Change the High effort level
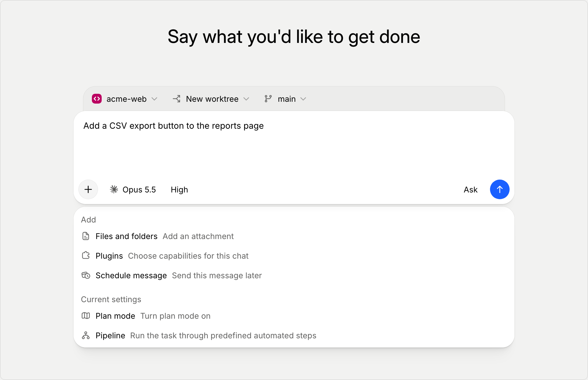The height and width of the screenshot is (380, 588). coord(179,190)
